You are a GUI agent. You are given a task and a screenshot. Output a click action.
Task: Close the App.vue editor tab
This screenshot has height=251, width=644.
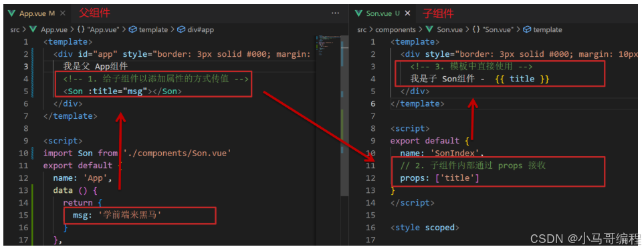(x=62, y=13)
